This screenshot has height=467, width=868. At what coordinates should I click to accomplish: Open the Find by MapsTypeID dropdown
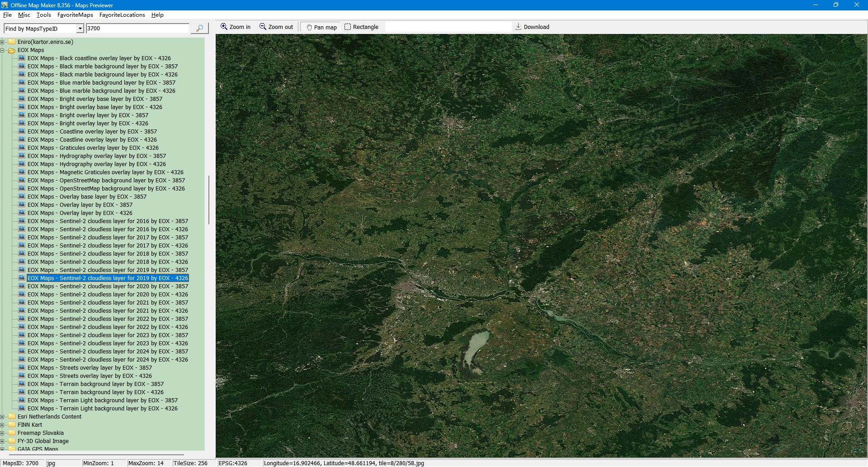coord(80,29)
